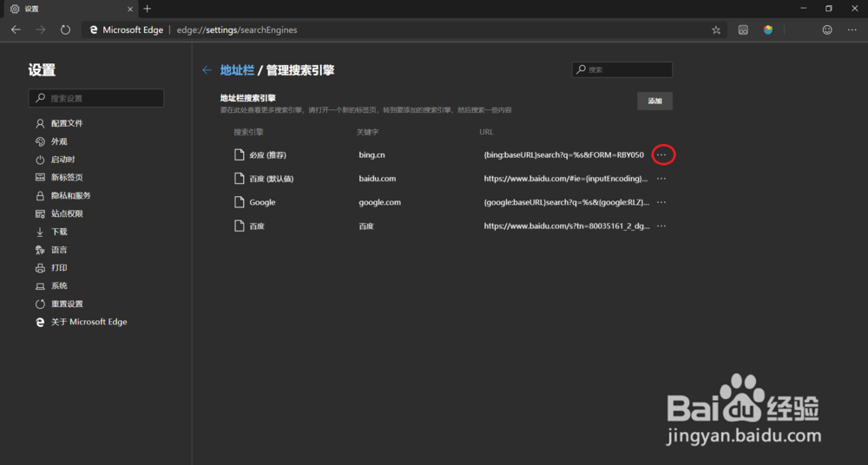Click the 搜索引擎 column header
The width and height of the screenshot is (868, 465).
pos(248,133)
